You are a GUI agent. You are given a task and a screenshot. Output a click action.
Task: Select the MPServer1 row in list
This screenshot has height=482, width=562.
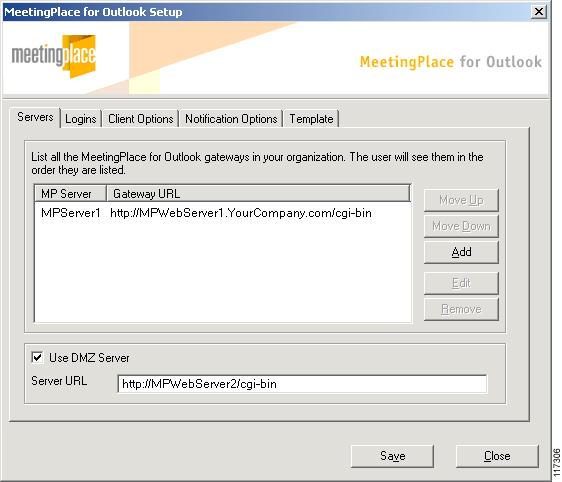point(223,213)
